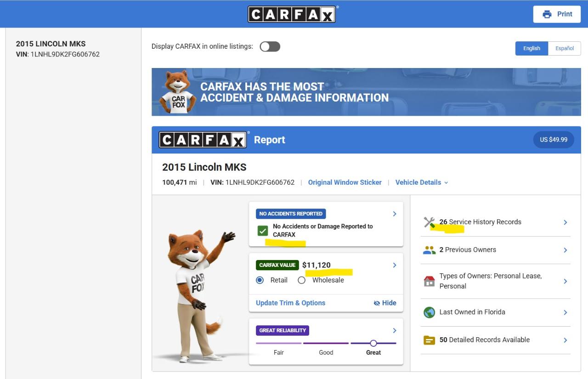Click the house Types of Owners icon

[x=429, y=281]
